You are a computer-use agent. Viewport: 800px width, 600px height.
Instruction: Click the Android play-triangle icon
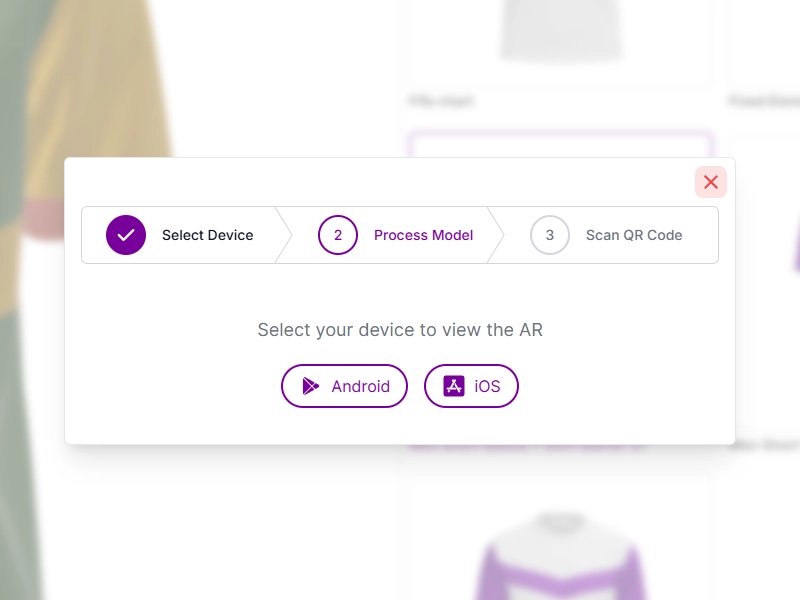click(311, 386)
